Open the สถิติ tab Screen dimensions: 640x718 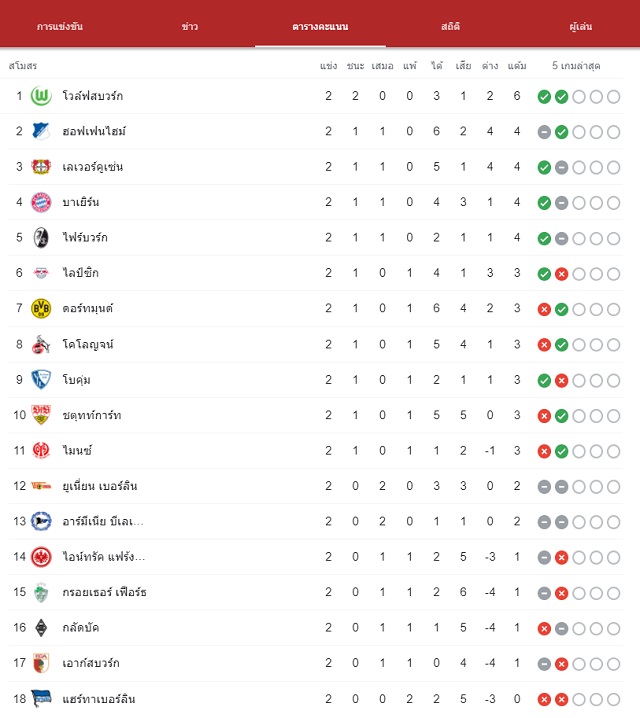point(450,26)
